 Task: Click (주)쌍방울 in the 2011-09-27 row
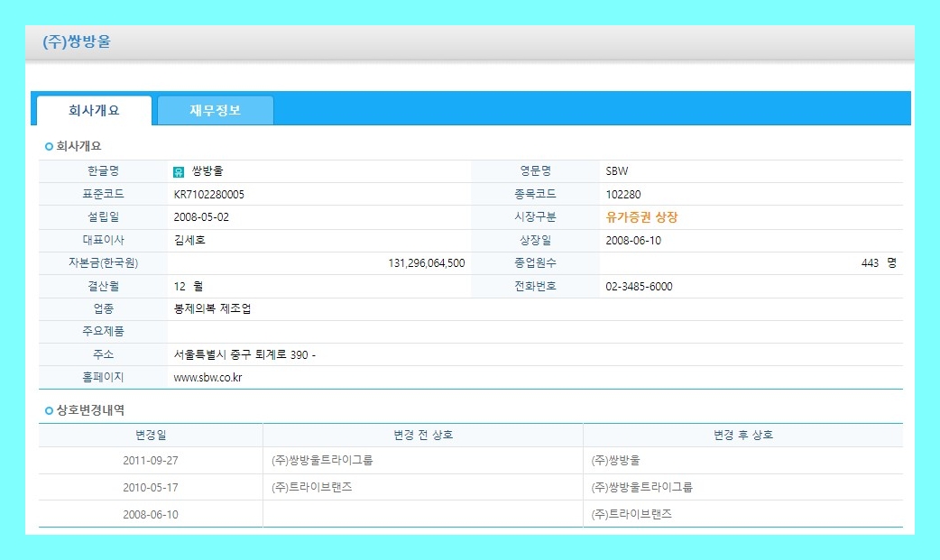pyautogui.click(x=615, y=461)
